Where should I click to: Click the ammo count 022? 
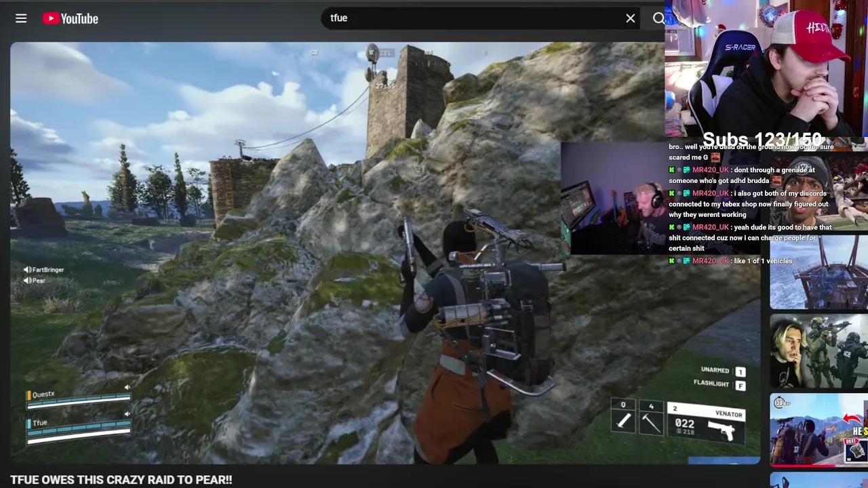pos(684,423)
